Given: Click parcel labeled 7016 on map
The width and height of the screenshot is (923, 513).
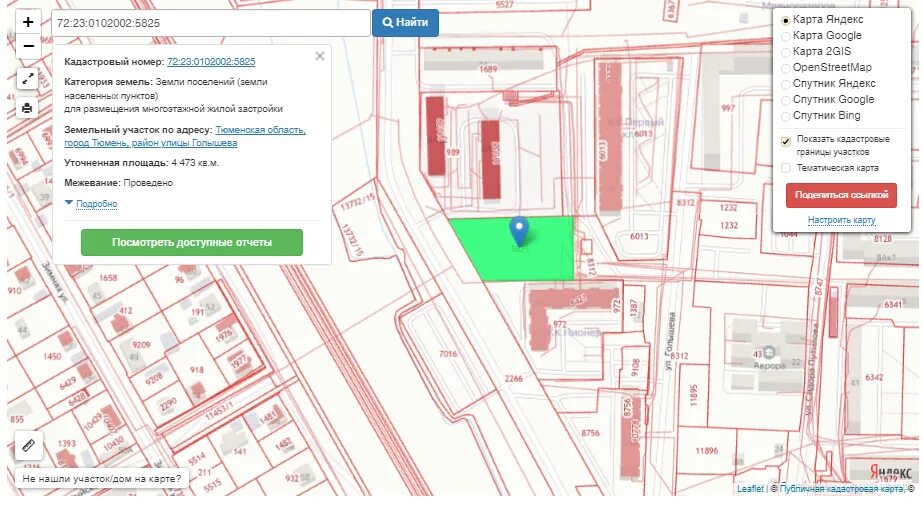Looking at the screenshot, I should [448, 354].
